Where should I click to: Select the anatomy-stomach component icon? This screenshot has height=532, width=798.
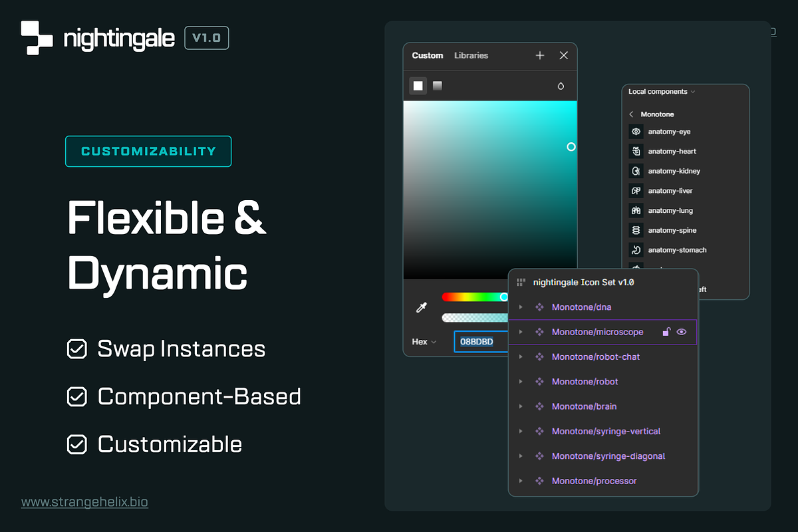coord(636,250)
